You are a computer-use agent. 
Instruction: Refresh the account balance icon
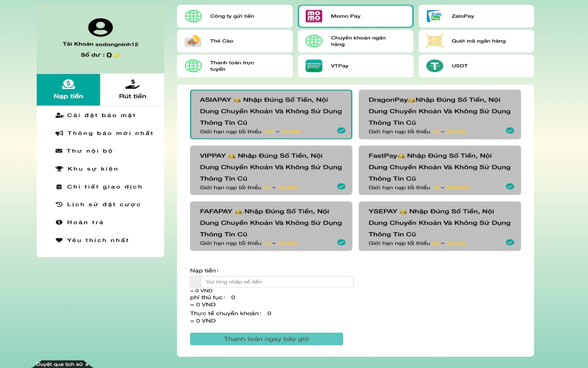coord(117,55)
